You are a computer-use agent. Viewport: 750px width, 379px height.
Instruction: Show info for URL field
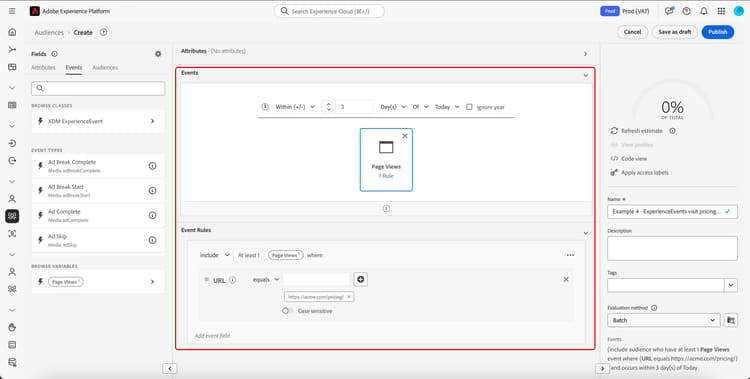[x=232, y=280]
